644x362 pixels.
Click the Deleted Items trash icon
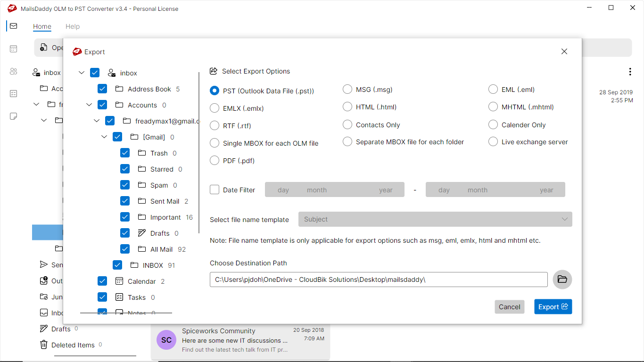[x=43, y=345]
